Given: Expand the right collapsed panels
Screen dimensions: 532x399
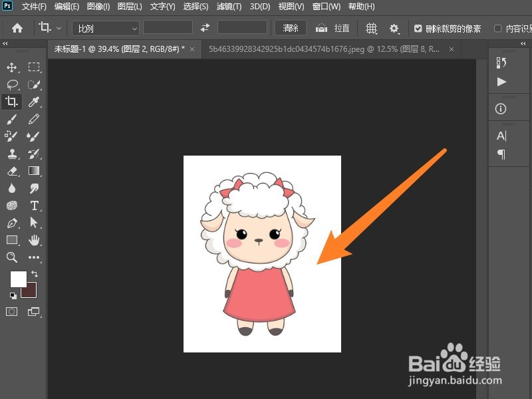Looking at the screenshot, I should tap(523, 43).
